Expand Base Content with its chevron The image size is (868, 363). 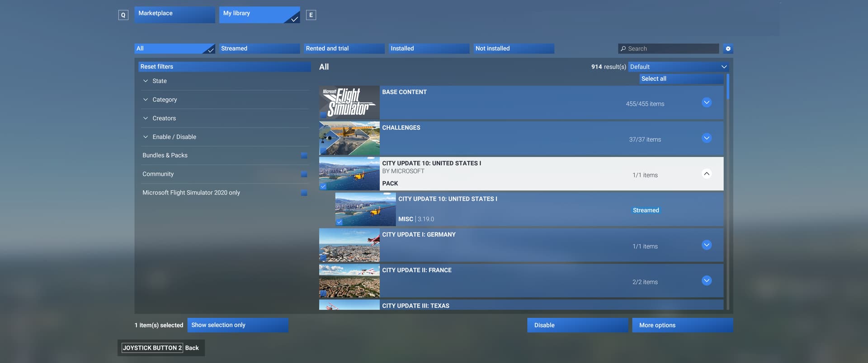pos(707,102)
